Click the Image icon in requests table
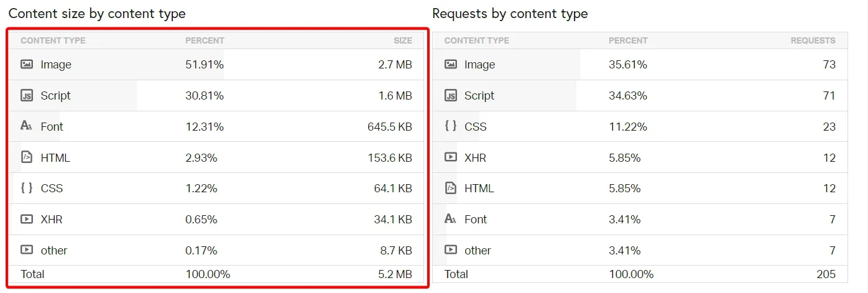Viewport: 868px width, 293px height. 451,64
